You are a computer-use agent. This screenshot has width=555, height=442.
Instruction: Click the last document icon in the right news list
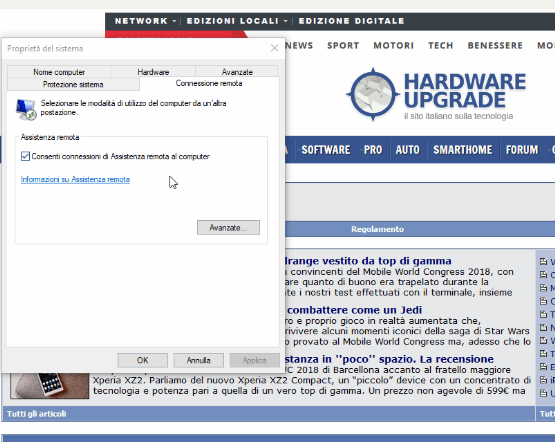pos(543,393)
